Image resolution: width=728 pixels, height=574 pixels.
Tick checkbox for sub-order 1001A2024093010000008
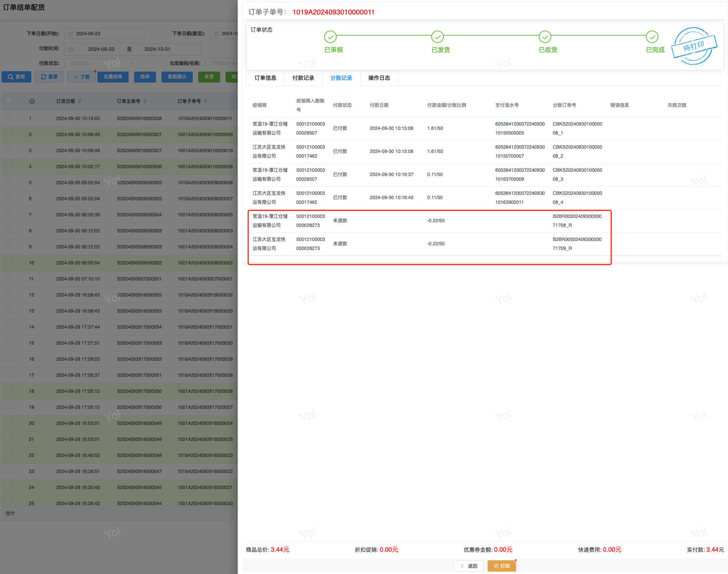point(8,165)
